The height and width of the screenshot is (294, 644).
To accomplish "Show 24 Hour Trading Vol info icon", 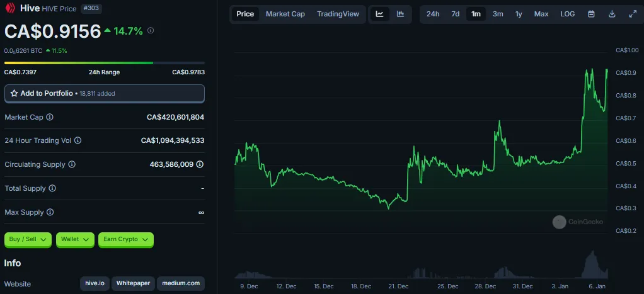I will tap(78, 140).
